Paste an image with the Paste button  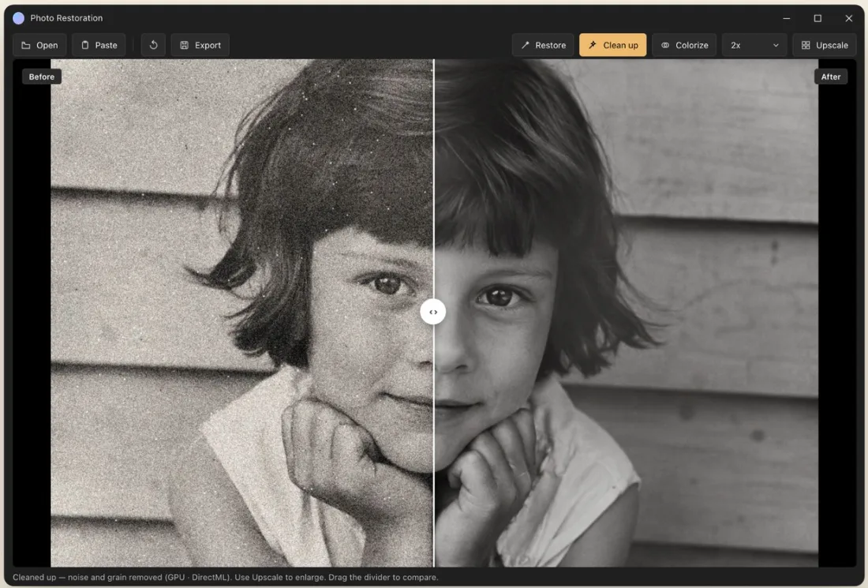click(99, 46)
